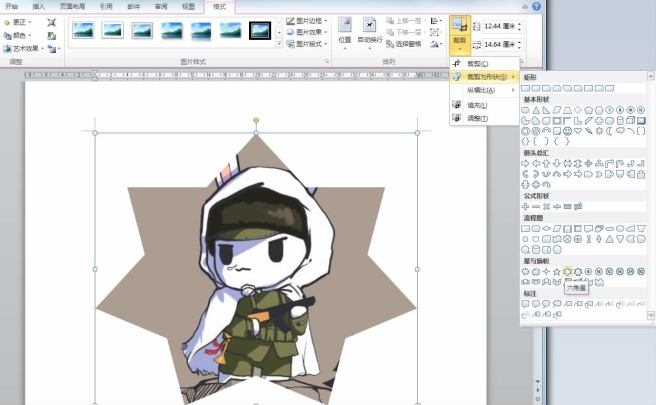The image size is (656, 405).
Task: Choose the rounded rectangle shape in 矩形
Action: point(536,88)
